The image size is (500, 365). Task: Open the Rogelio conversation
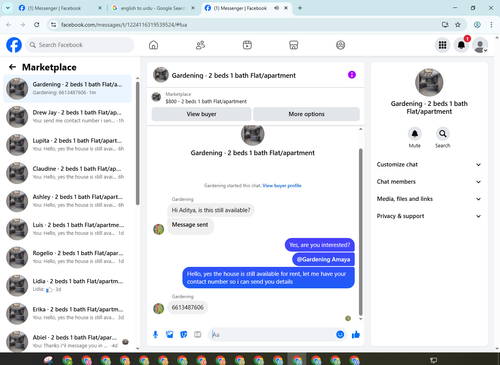click(x=67, y=257)
